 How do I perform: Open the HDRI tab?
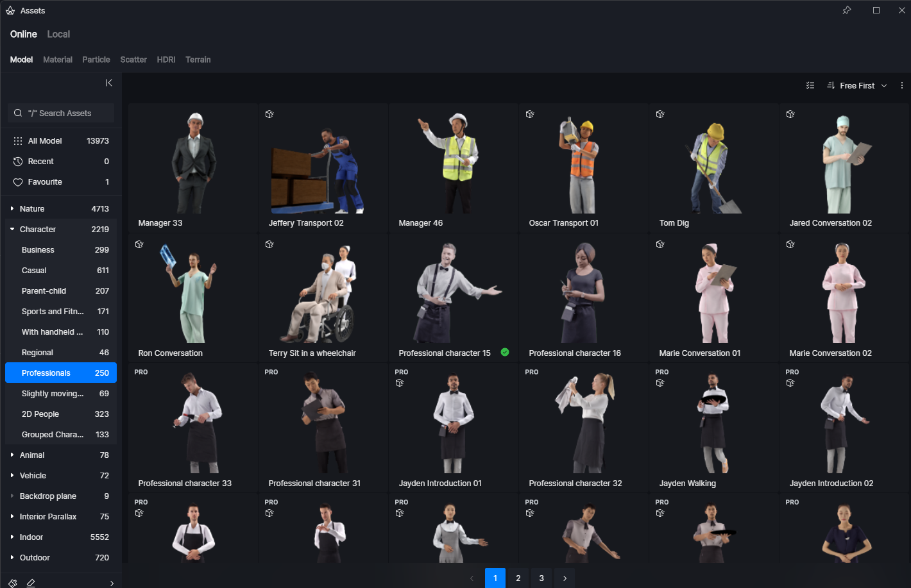tap(166, 60)
